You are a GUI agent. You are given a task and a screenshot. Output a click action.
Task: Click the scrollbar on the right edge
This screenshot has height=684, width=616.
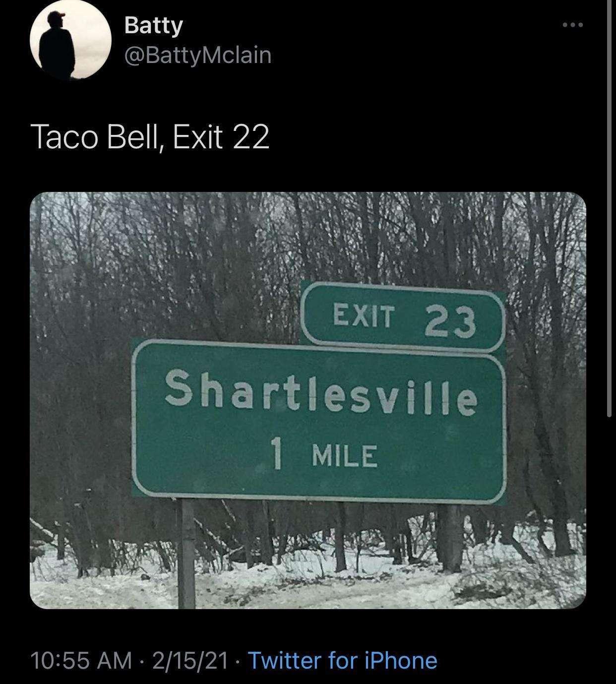609,208
